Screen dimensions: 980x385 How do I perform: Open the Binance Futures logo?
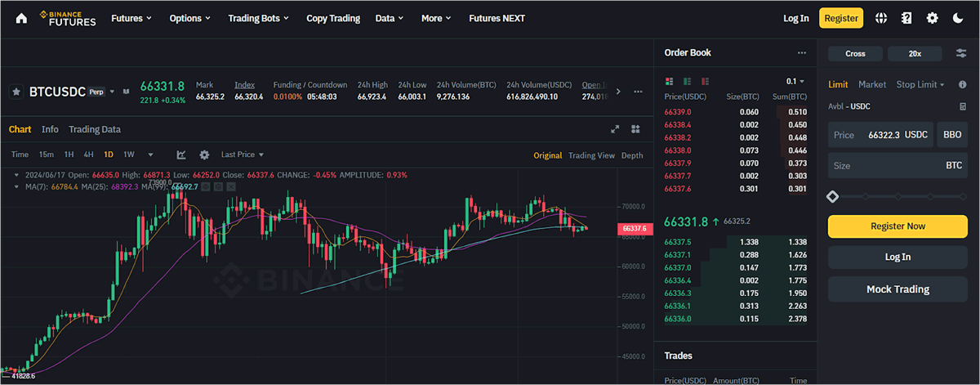pyautogui.click(x=67, y=18)
